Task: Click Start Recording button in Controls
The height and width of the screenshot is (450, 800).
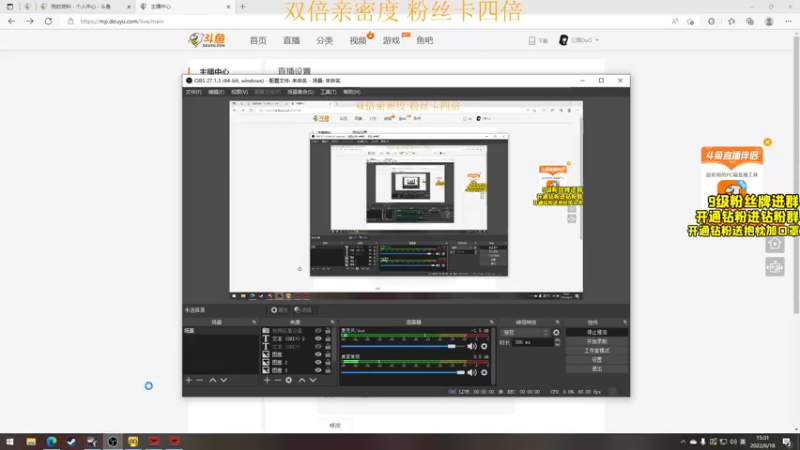Action: 596,341
